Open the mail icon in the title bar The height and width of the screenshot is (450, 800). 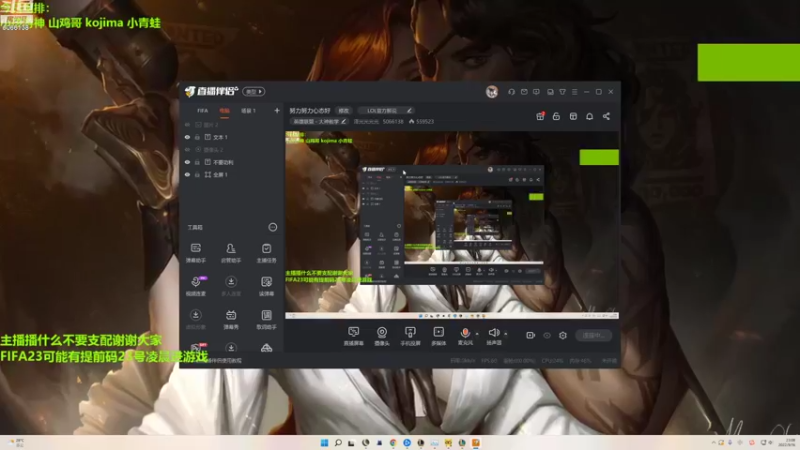524,92
